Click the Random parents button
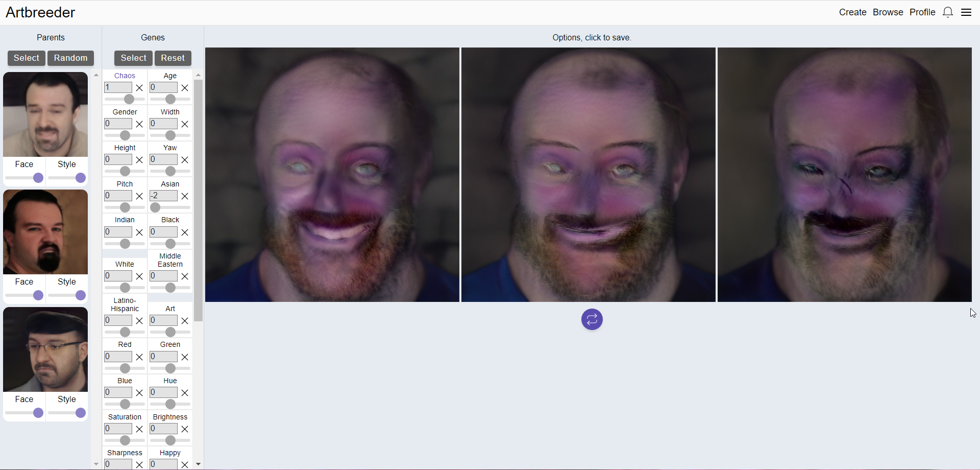 [x=70, y=58]
